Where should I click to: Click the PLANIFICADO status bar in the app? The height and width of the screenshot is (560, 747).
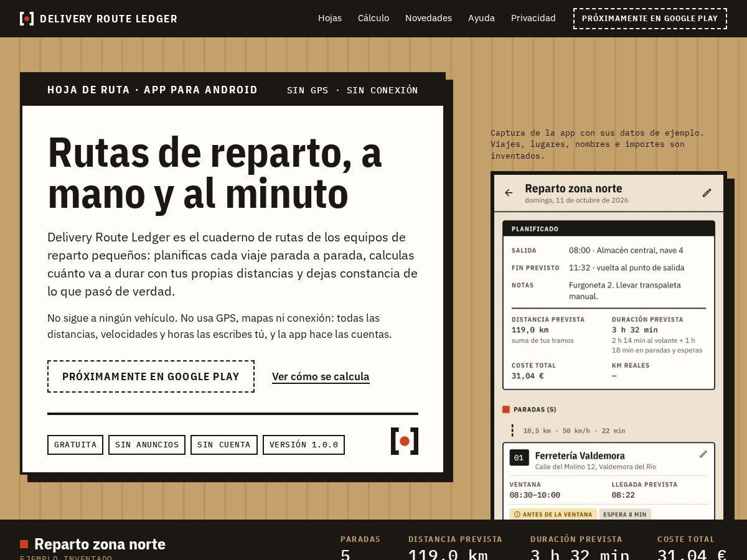coord(609,228)
